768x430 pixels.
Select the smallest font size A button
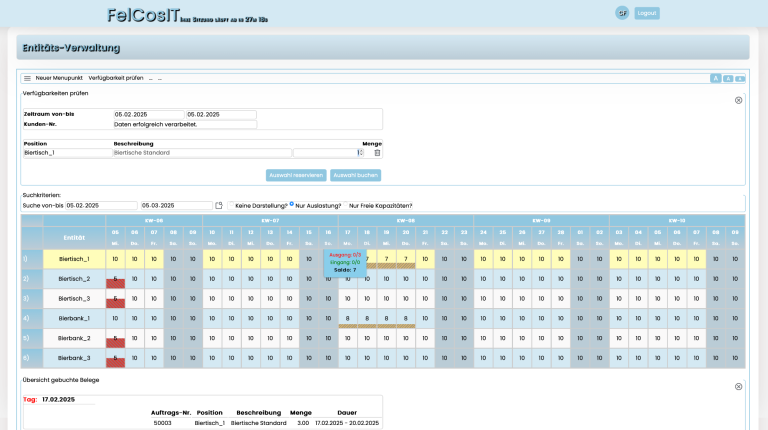point(740,78)
